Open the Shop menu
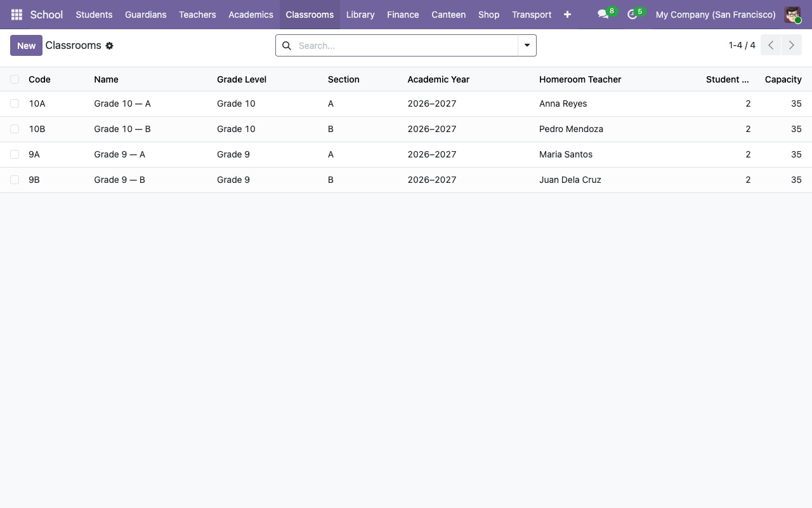 coord(488,15)
